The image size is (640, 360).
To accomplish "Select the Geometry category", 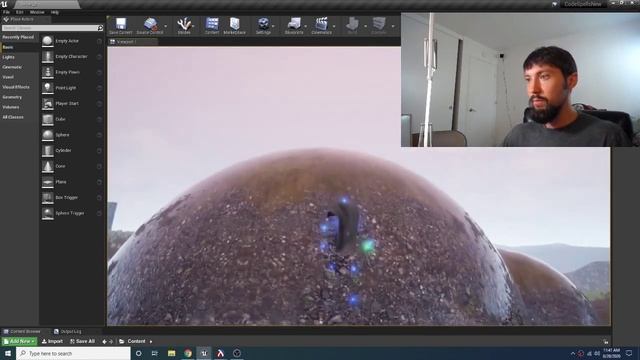I will pyautogui.click(x=12, y=97).
